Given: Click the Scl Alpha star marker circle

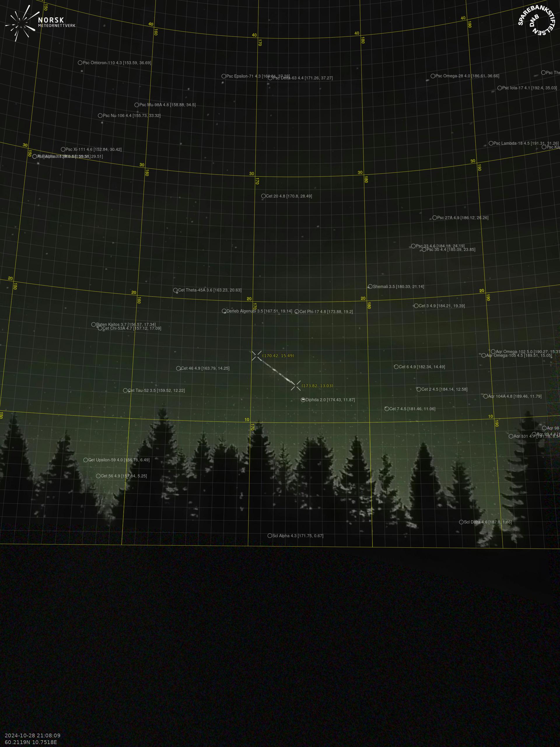Looking at the screenshot, I should [270, 536].
